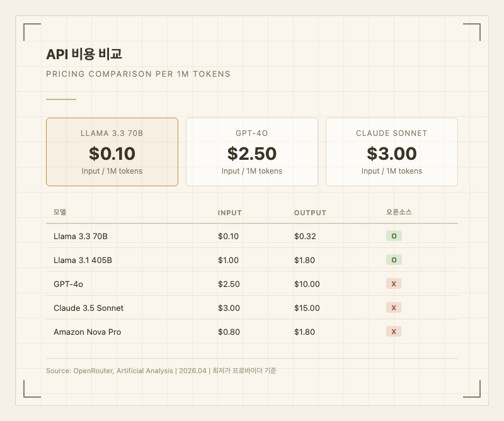Screen dimensions: 504x421
Task: Click the Artificial Analysis source text
Action: [x=146, y=371]
